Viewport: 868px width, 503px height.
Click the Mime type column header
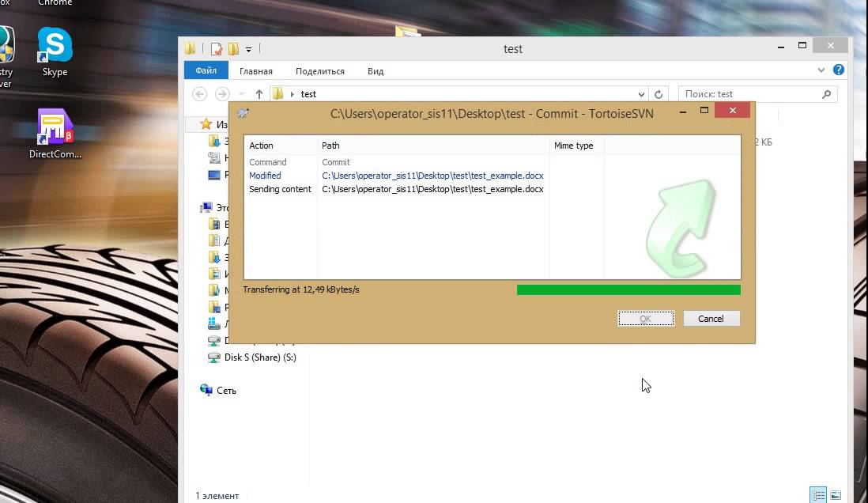pos(576,146)
